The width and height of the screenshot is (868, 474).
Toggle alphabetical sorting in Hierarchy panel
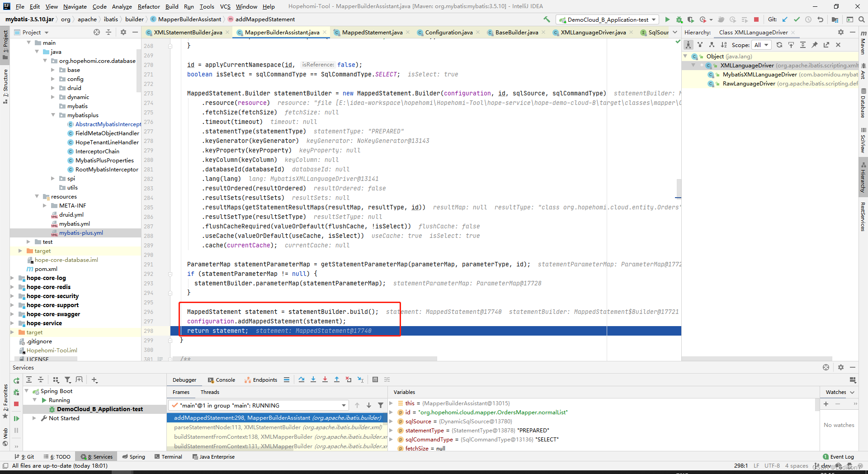point(724,45)
